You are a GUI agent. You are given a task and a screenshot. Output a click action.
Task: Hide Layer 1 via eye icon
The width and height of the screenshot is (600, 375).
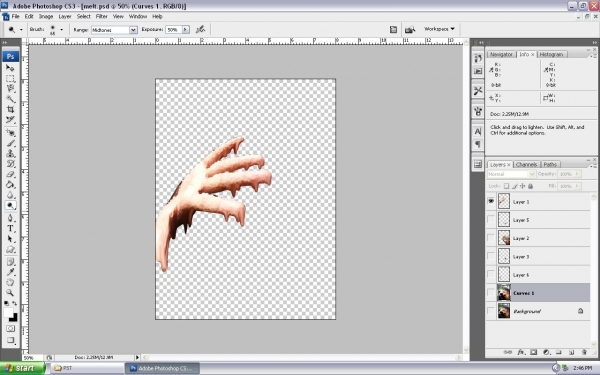491,201
